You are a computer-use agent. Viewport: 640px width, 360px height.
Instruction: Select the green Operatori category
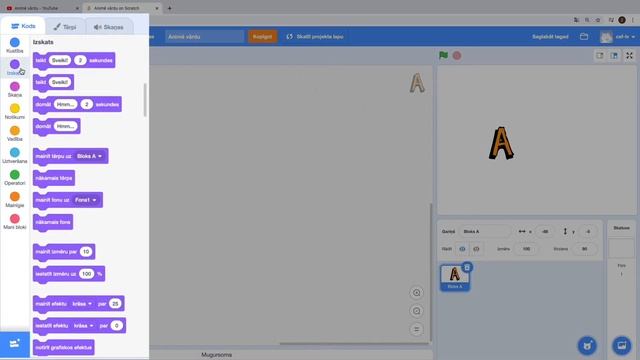point(15,178)
